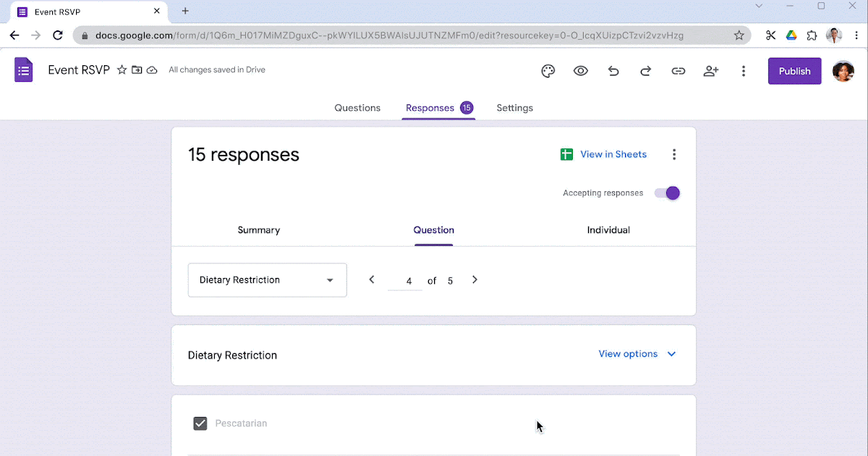The image size is (868, 456).
Task: Click the undo arrow icon
Action: 613,71
